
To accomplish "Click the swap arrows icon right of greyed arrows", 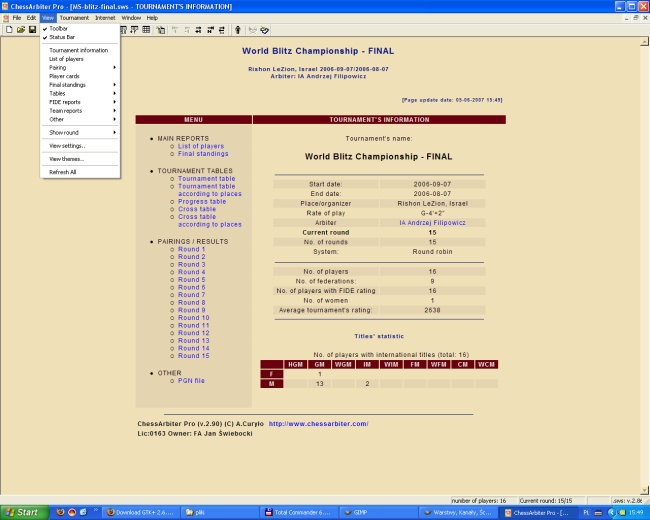I will pos(199,29).
